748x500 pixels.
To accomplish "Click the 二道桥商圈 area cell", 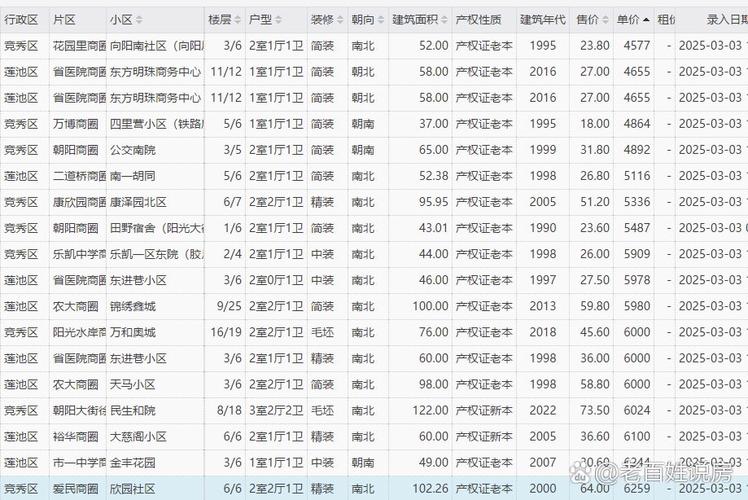I will click(79, 176).
